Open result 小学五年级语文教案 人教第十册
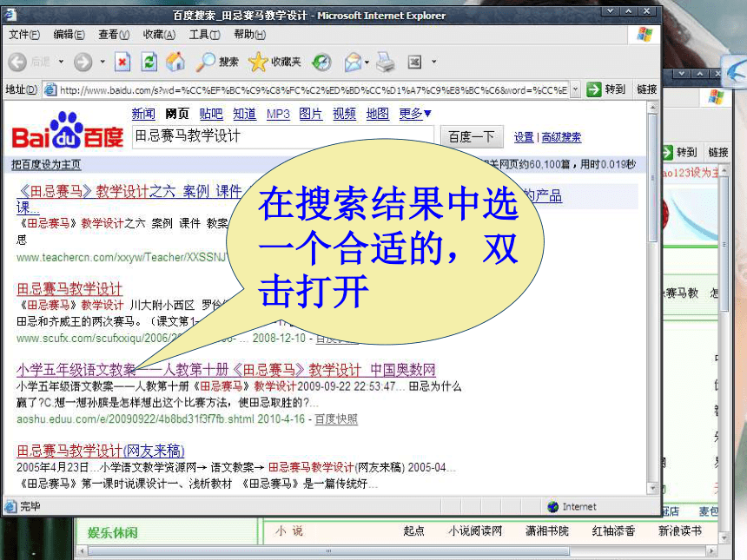 click(226, 370)
